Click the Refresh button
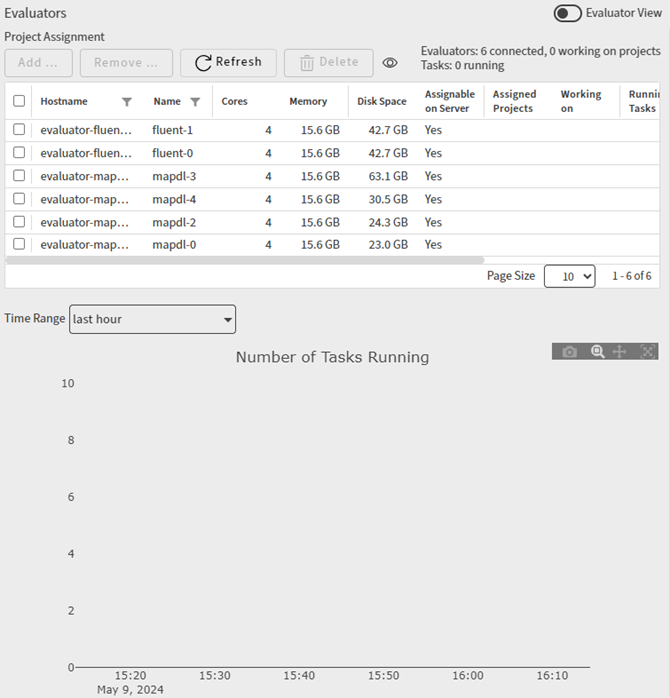Viewport: 670px width, 698px height. click(x=228, y=63)
